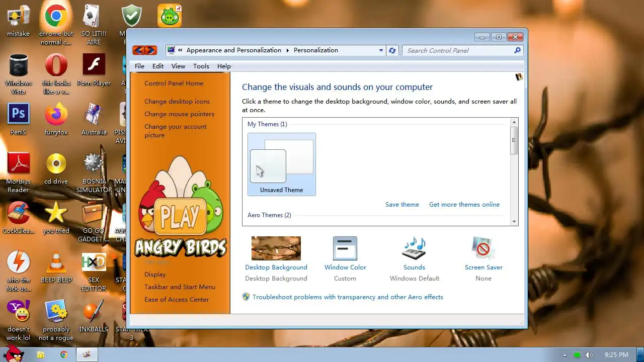The height and width of the screenshot is (362, 644).
Task: Open the Sounds music notes icon
Action: (414, 248)
